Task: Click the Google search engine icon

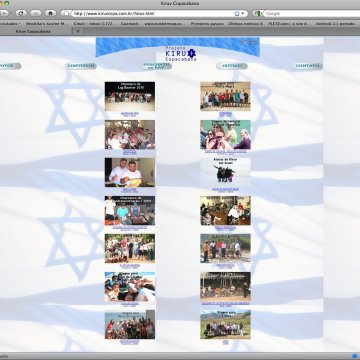Action: tap(256, 14)
